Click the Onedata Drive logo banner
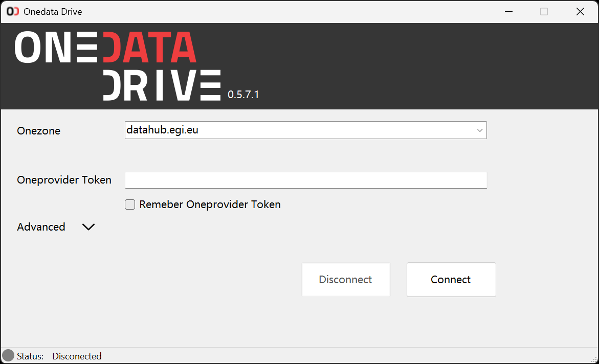This screenshot has height=364, width=599. click(x=118, y=66)
